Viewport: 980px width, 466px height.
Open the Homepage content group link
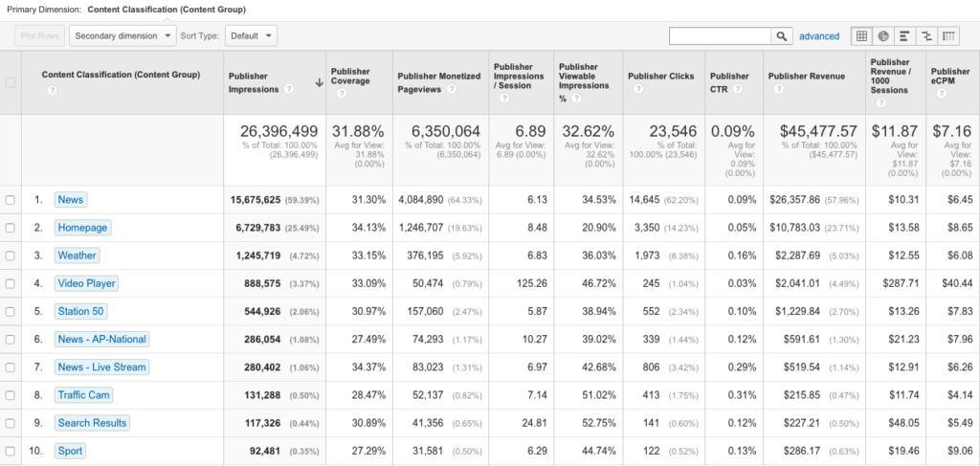[82, 228]
